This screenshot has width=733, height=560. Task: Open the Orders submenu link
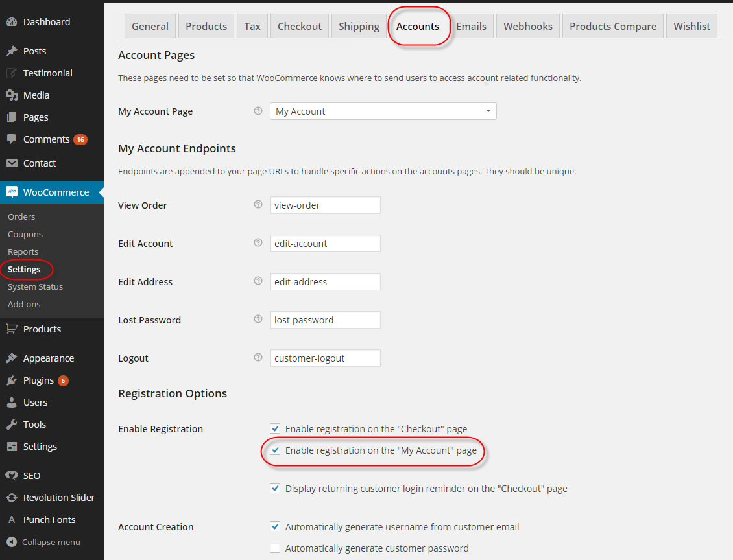pyautogui.click(x=21, y=216)
